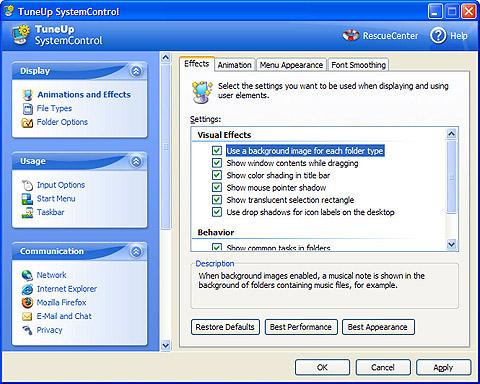480x384 pixels.
Task: Click the Best Performance button
Action: click(301, 327)
